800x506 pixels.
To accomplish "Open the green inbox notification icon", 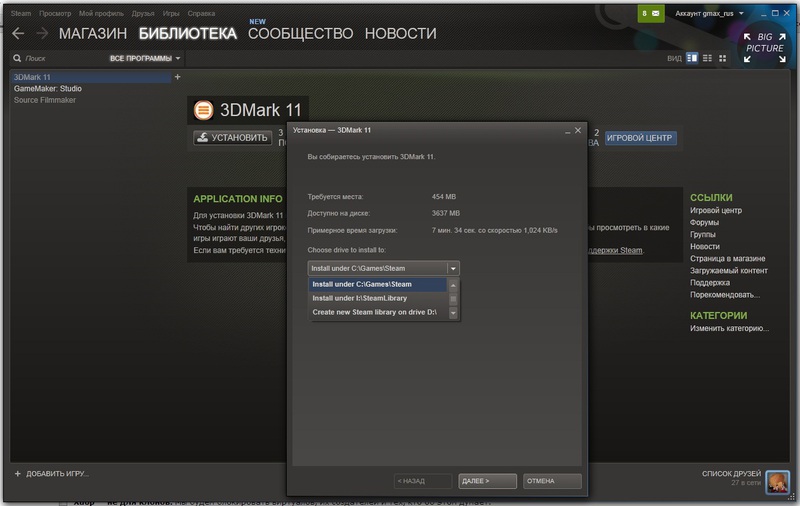I will tap(651, 13).
